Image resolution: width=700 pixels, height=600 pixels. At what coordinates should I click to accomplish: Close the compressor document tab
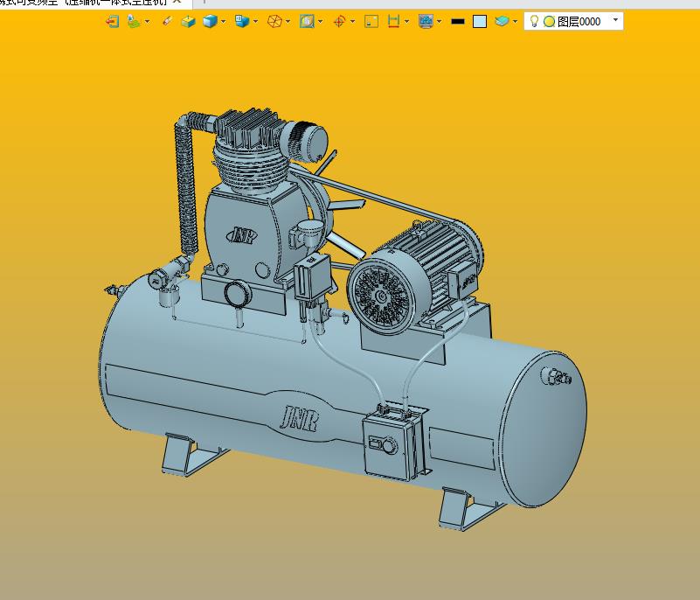pos(177,2)
